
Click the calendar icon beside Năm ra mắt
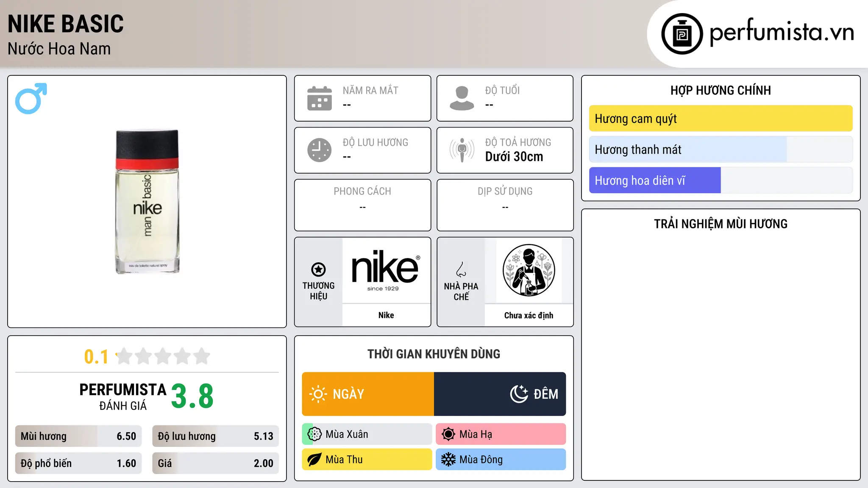320,98
